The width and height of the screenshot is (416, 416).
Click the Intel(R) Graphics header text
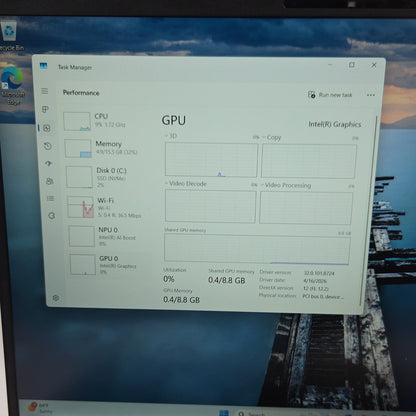[x=335, y=124]
